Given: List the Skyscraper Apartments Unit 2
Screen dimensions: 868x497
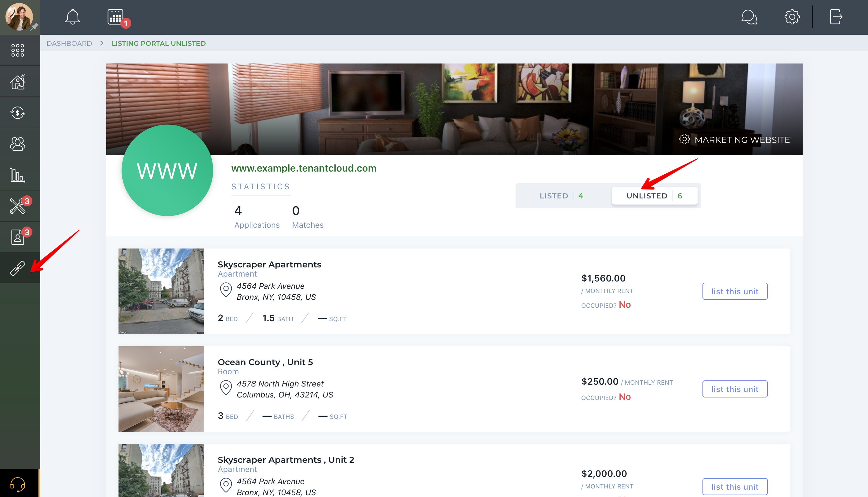Looking at the screenshot, I should [735, 486].
